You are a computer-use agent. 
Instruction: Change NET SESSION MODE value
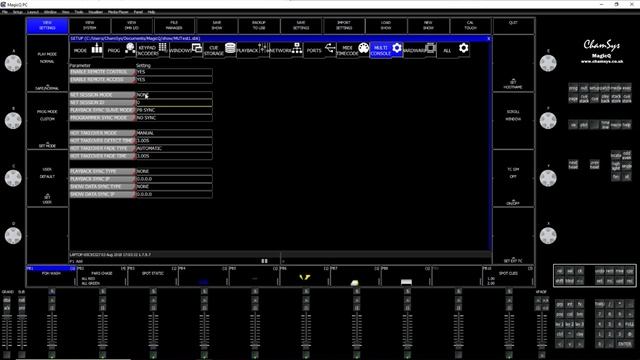pyautogui.click(x=174, y=95)
